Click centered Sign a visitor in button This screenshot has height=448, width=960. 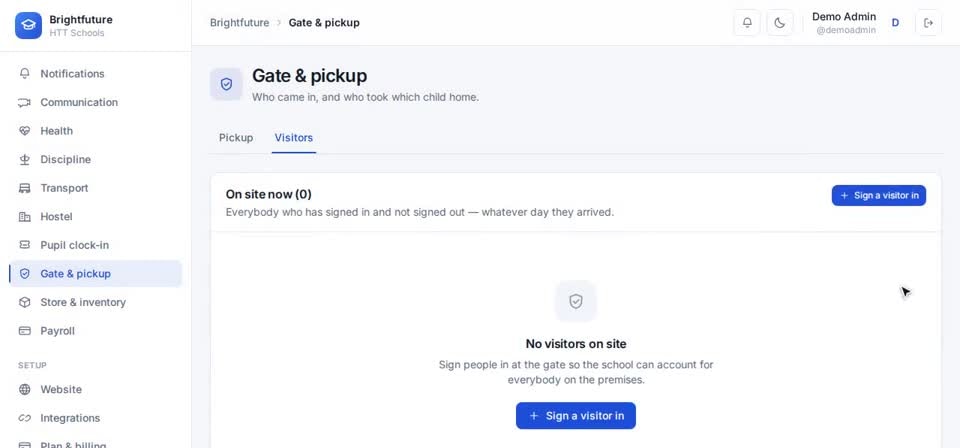tap(576, 416)
